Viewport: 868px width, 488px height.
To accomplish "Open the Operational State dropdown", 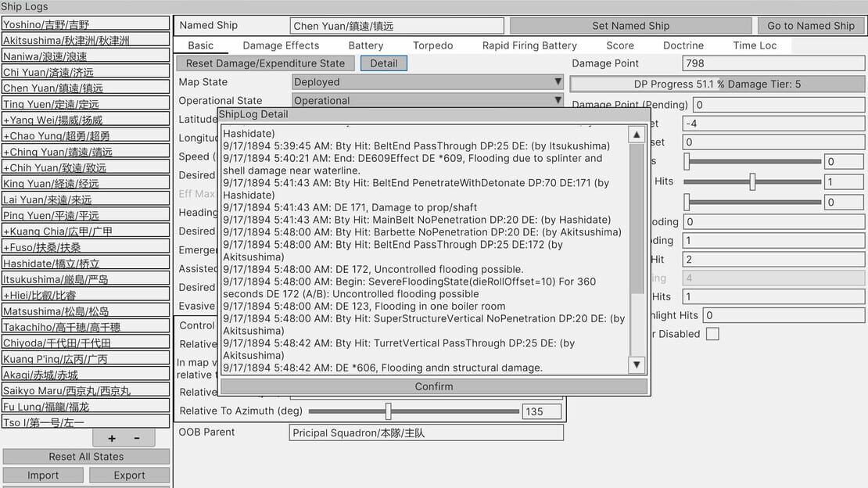I will tap(428, 100).
